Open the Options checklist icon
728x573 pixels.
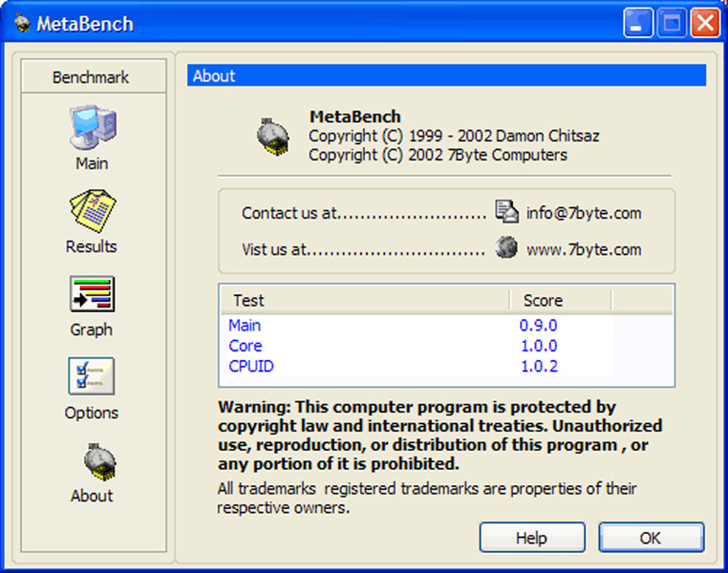pos(92,376)
